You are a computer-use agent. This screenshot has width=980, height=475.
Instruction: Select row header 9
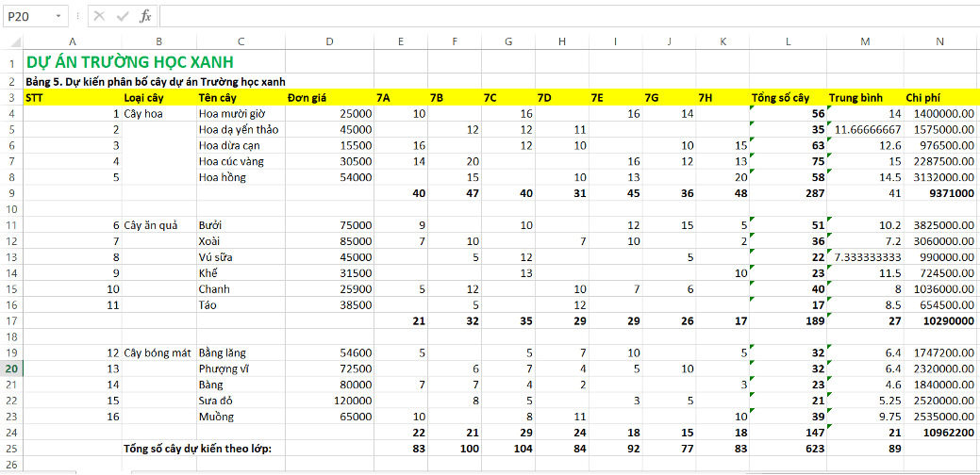[x=11, y=193]
